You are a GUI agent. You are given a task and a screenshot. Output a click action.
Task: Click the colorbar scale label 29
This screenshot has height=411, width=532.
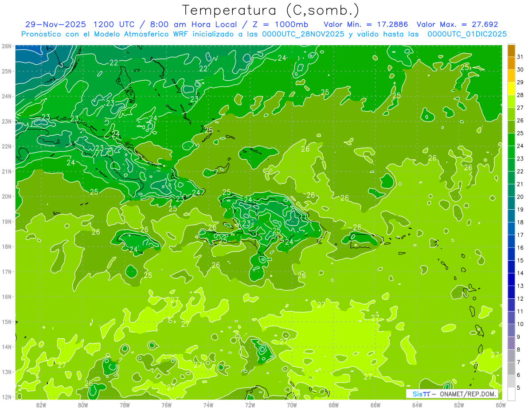(520, 82)
